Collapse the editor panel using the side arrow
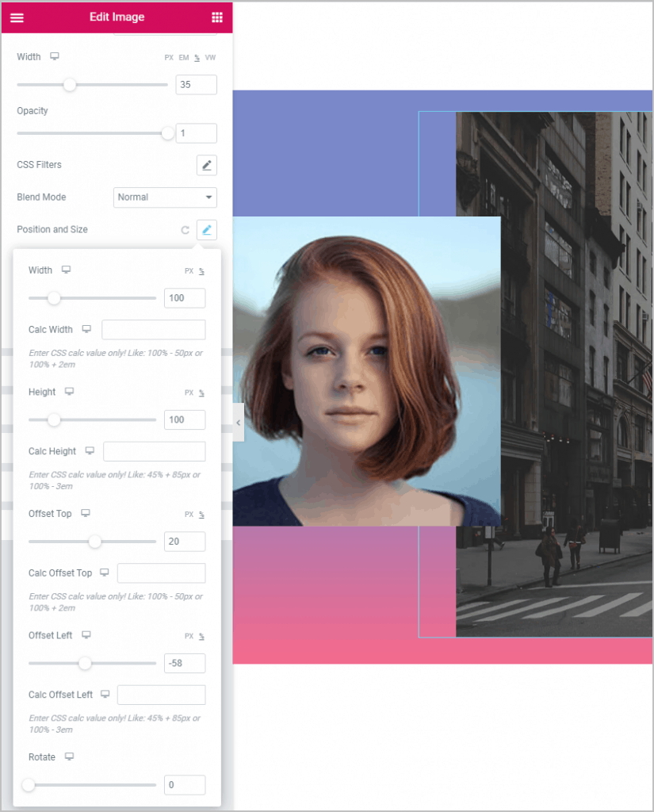 click(238, 423)
